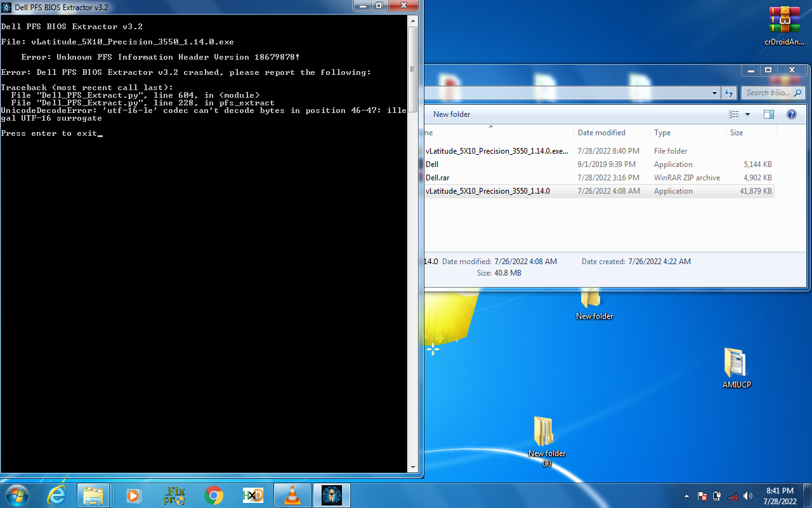Click 7/28/2022 3:16 PM date cell
Screen dimensions: 812x508
tap(608, 178)
